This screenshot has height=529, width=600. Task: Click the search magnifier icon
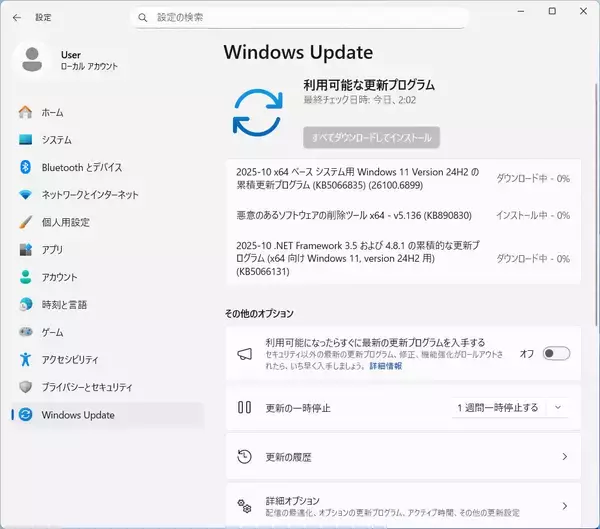142,18
